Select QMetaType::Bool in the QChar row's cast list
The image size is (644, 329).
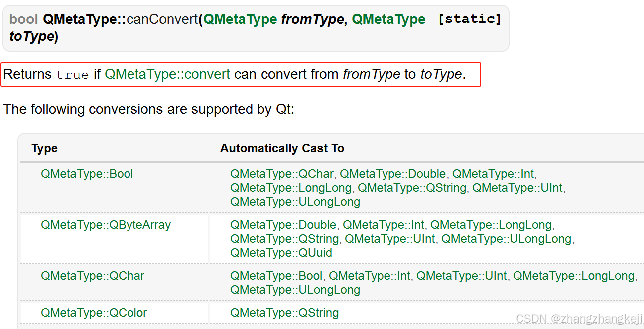[276, 276]
